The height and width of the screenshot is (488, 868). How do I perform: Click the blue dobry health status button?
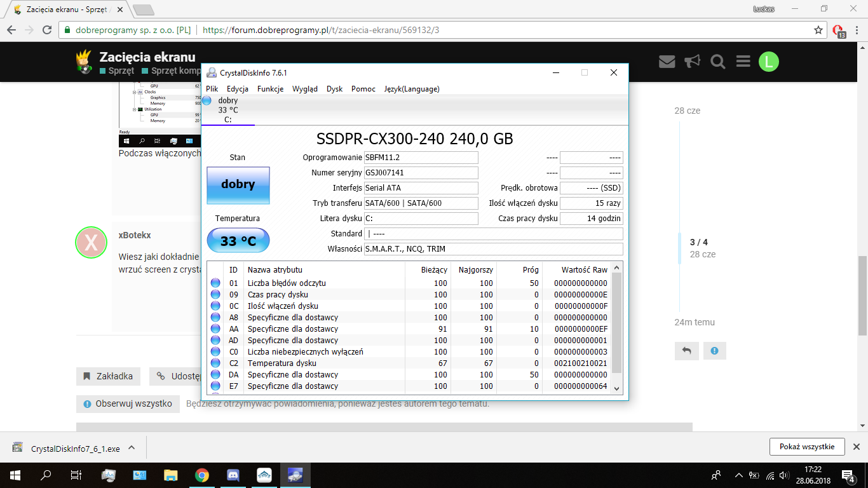[x=238, y=185]
